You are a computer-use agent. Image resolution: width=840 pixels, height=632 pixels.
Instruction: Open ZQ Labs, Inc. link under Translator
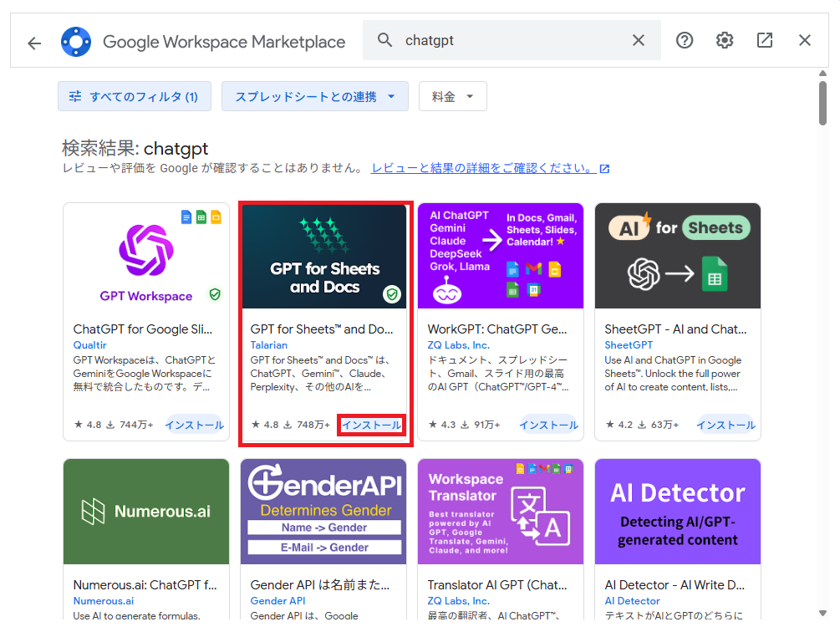[x=459, y=601]
